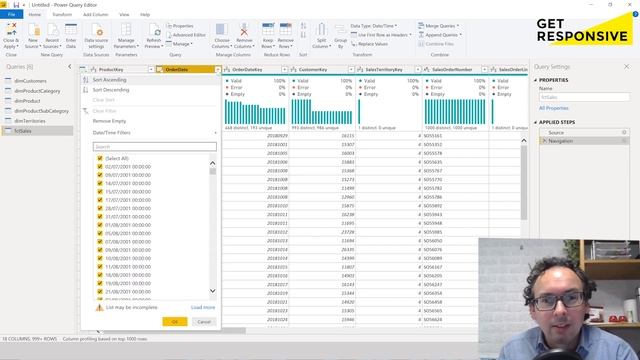Switch to the View ribbon tab
Screen dimensions: 640x360
click(x=124, y=14)
